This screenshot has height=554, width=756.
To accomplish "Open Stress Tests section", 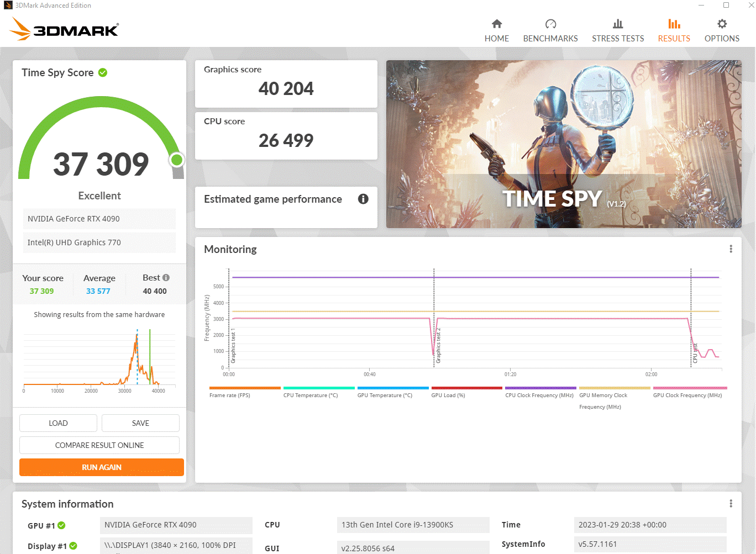I will pyautogui.click(x=617, y=31).
